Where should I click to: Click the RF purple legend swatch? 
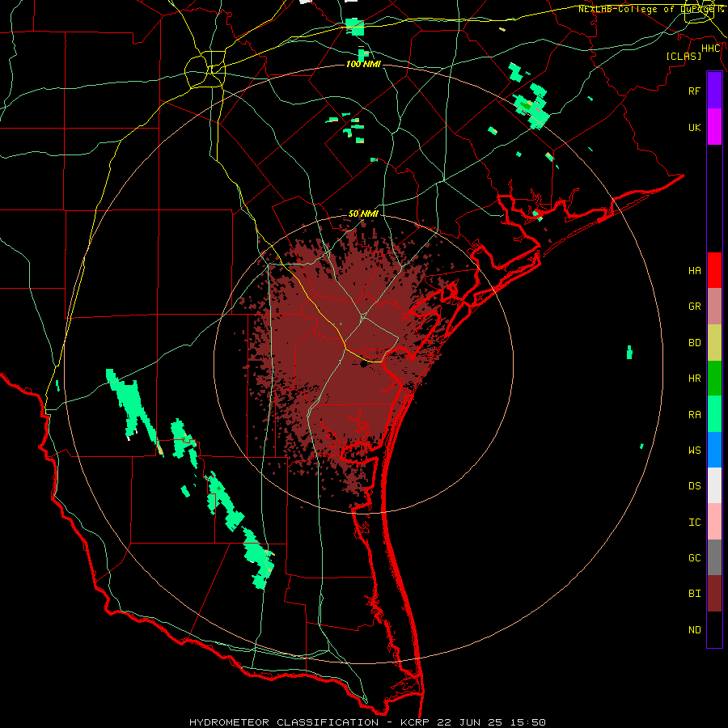coord(714,91)
